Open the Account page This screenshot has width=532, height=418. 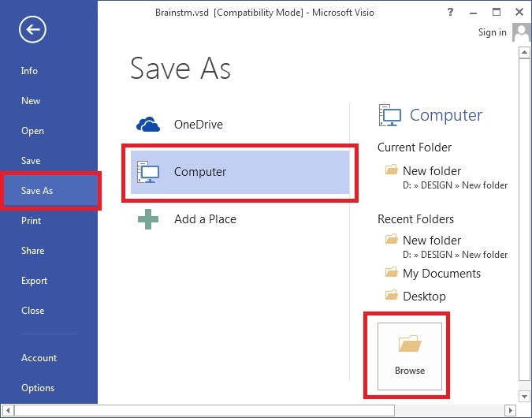point(39,357)
